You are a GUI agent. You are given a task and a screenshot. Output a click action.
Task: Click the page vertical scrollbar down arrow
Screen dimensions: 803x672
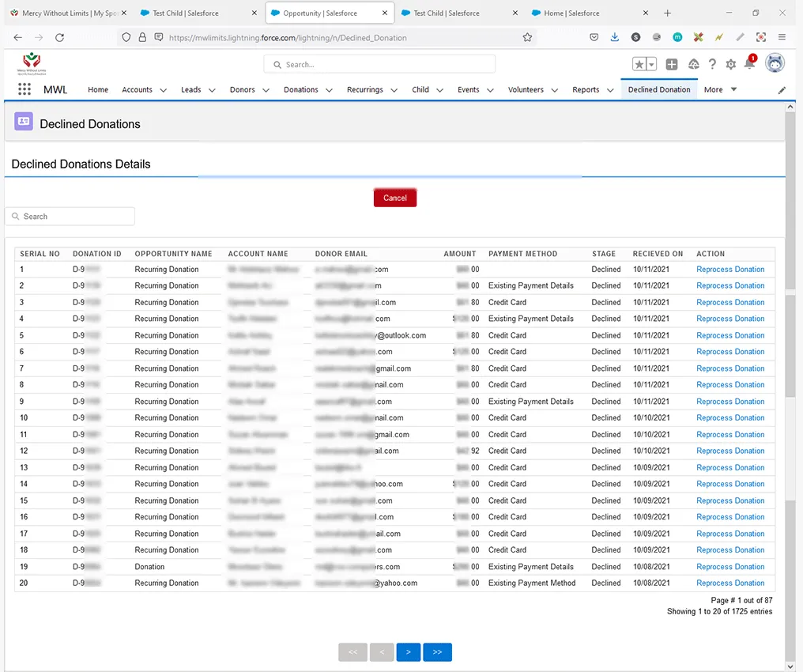pyautogui.click(x=790, y=666)
